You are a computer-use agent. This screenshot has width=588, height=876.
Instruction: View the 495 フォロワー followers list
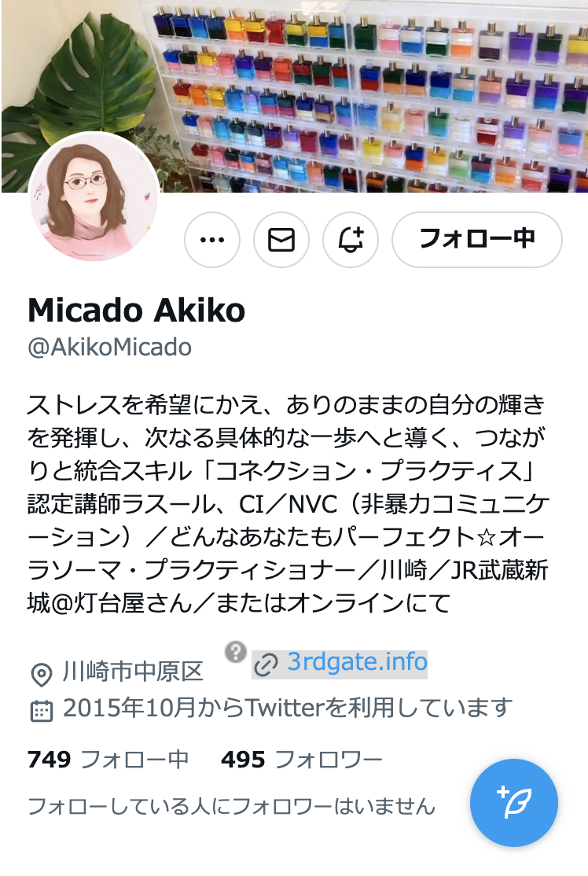302,760
